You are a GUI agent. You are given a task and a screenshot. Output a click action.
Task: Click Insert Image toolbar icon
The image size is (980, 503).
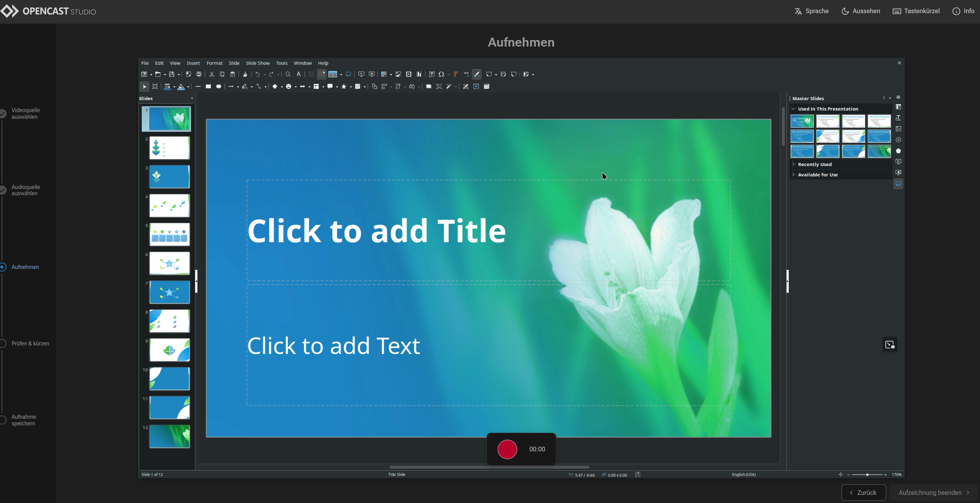tap(398, 74)
